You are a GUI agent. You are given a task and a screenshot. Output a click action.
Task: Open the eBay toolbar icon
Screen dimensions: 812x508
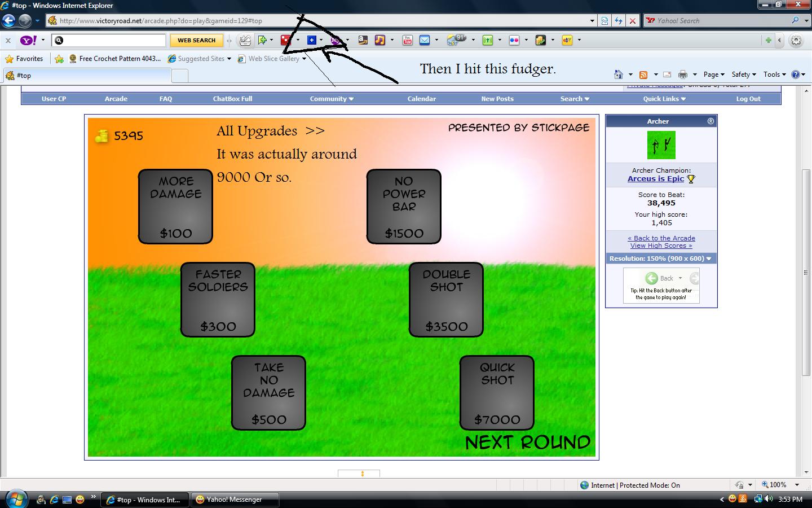click(567, 40)
